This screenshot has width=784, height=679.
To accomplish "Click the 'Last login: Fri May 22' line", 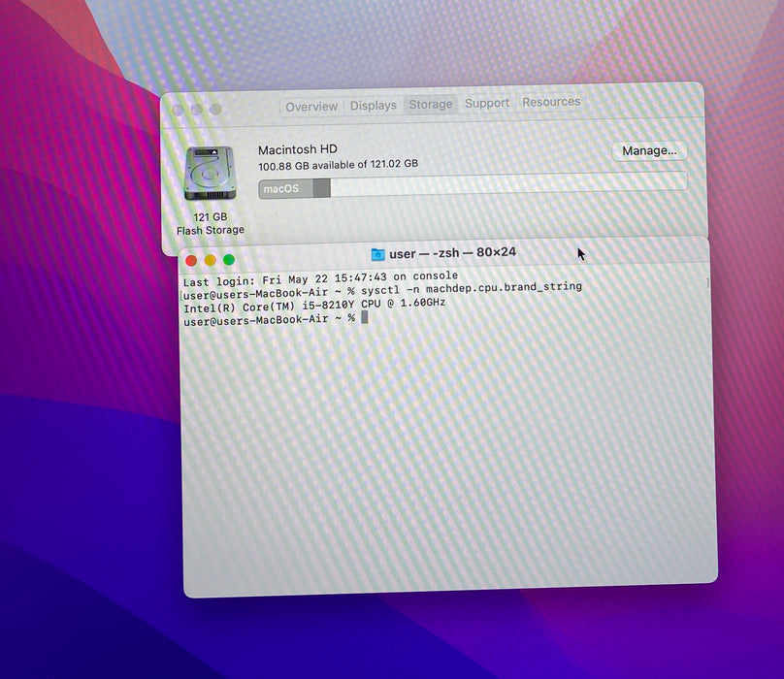I will tap(320, 278).
